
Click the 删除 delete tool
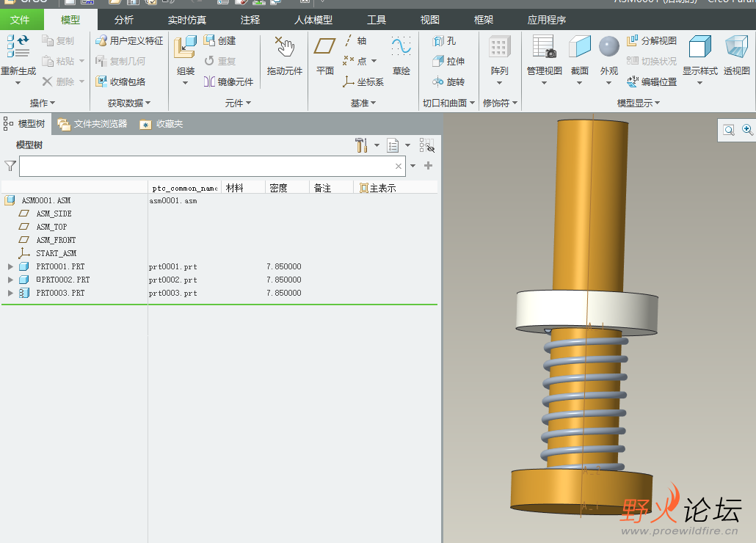58,81
